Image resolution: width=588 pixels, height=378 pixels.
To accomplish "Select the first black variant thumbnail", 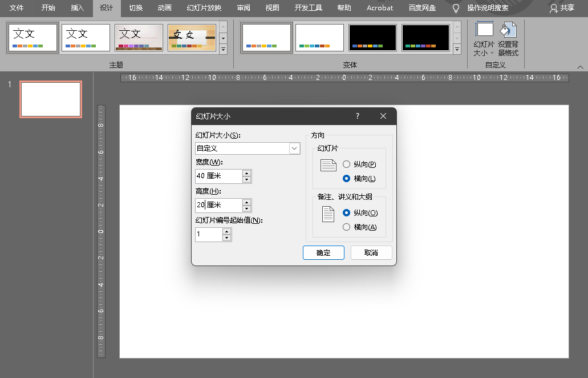I will [x=372, y=38].
